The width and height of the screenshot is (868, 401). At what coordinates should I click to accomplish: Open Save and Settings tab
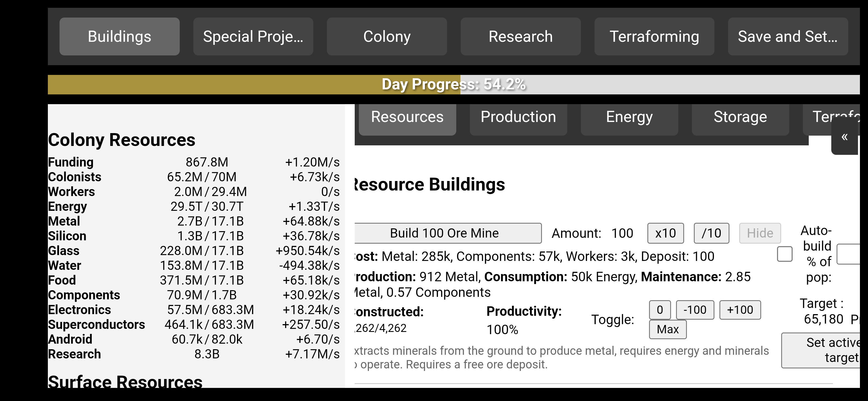click(x=788, y=36)
